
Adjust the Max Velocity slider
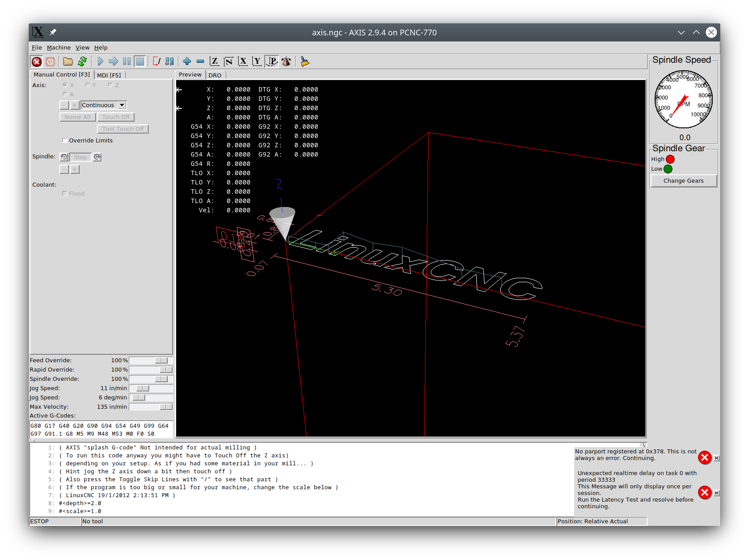click(x=151, y=407)
